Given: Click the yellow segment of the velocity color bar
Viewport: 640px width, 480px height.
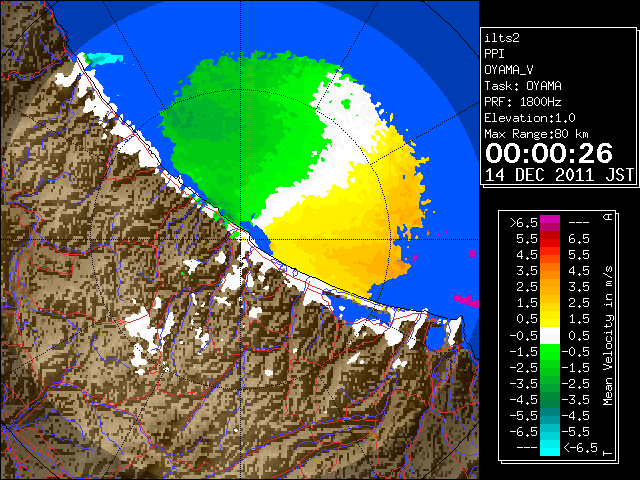Looking at the screenshot, I should click(550, 319).
